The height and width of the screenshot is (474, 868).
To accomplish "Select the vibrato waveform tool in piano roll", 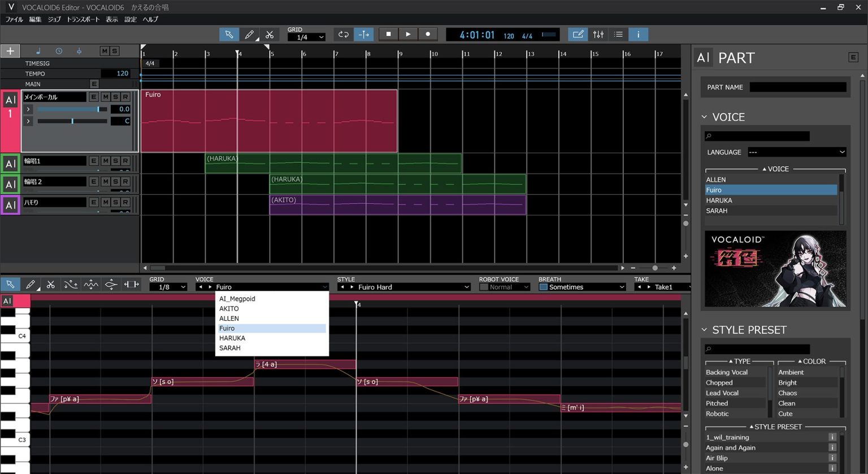I will click(91, 285).
